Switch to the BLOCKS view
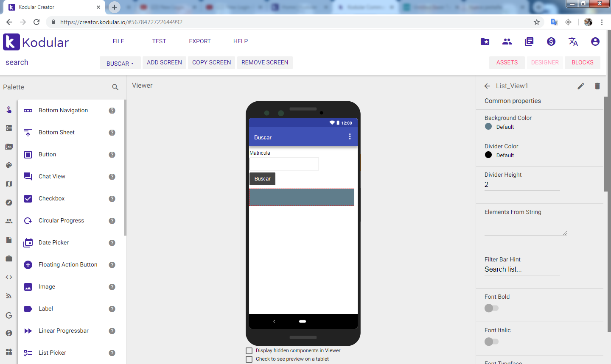Viewport: 611px width, 364px height. coord(583,62)
